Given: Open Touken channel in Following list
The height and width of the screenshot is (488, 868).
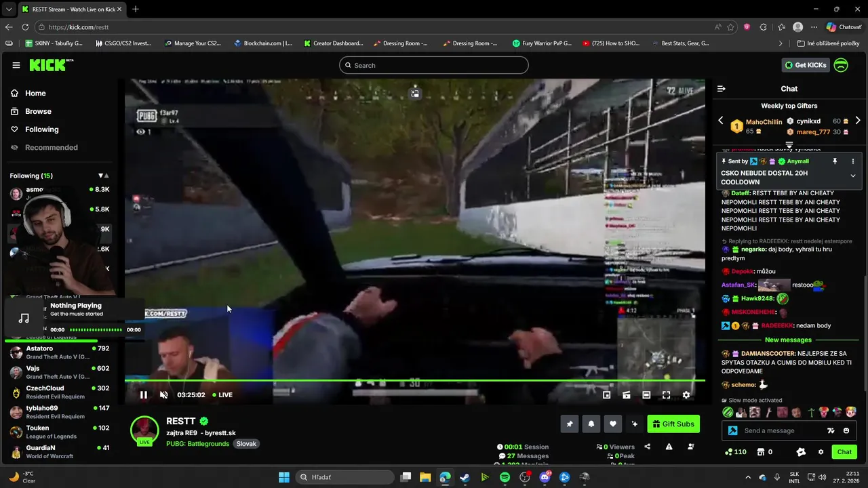Looking at the screenshot, I should pos(60,432).
